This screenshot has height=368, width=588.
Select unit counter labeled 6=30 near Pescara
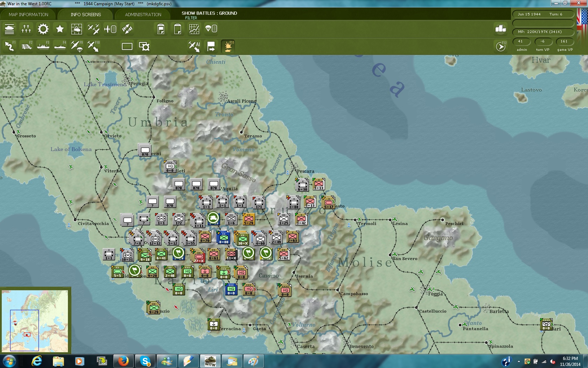302,185
